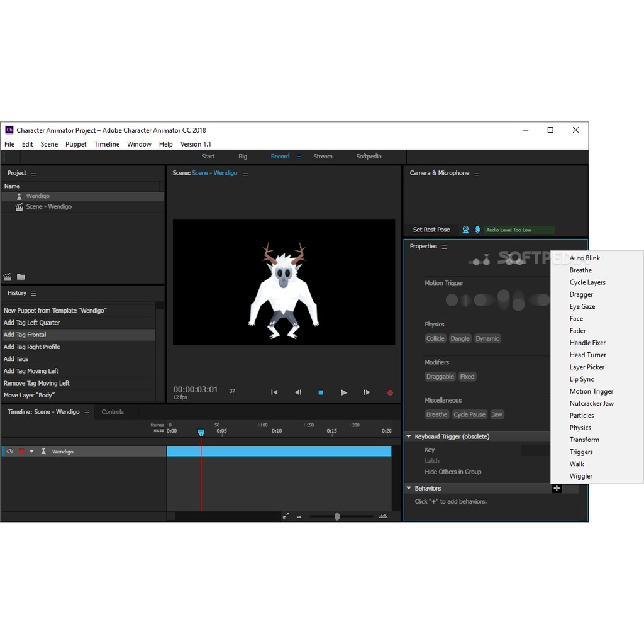644x644 pixels.
Task: Open the History panel menu icon
Action: point(34,294)
